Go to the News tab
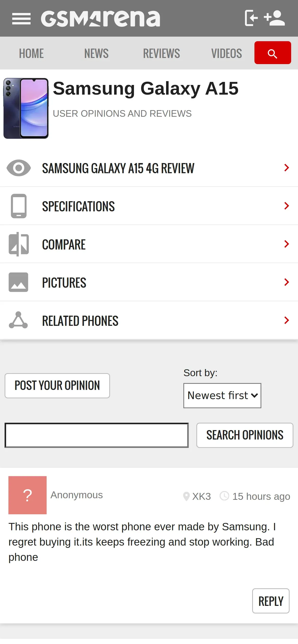 [x=97, y=53]
